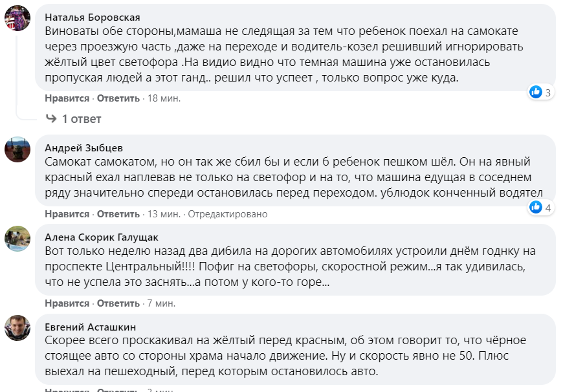Open Евгений Асташкин's profile avatar
This screenshot has height=392, width=574.
pos(17,328)
